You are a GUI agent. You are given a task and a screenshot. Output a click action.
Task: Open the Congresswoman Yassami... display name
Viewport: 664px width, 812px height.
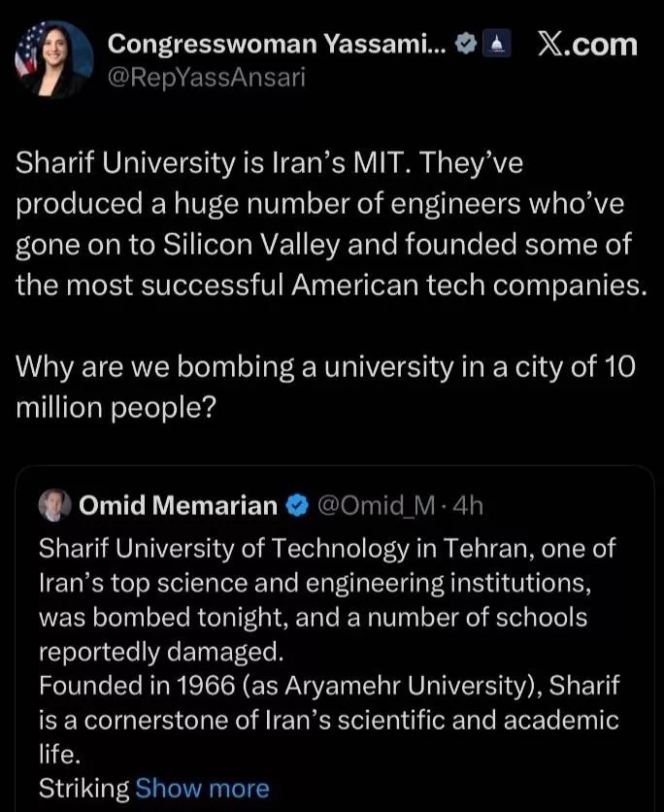pyautogui.click(x=276, y=45)
